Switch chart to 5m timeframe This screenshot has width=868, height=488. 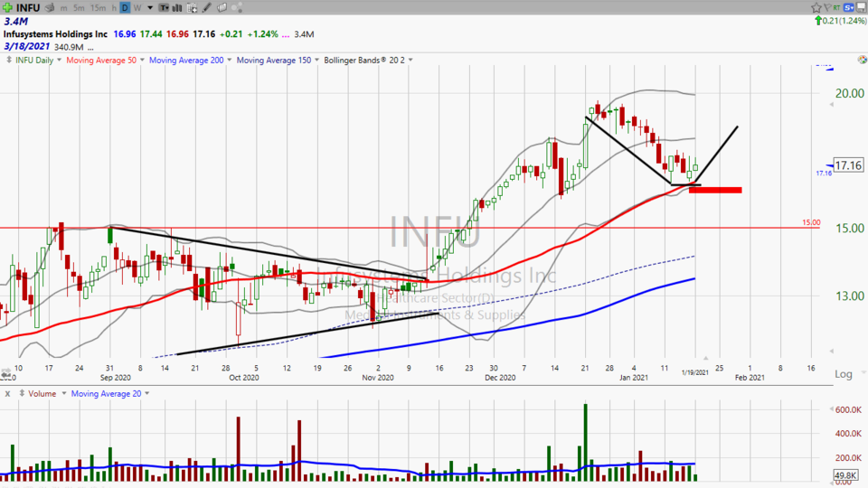pos(79,8)
